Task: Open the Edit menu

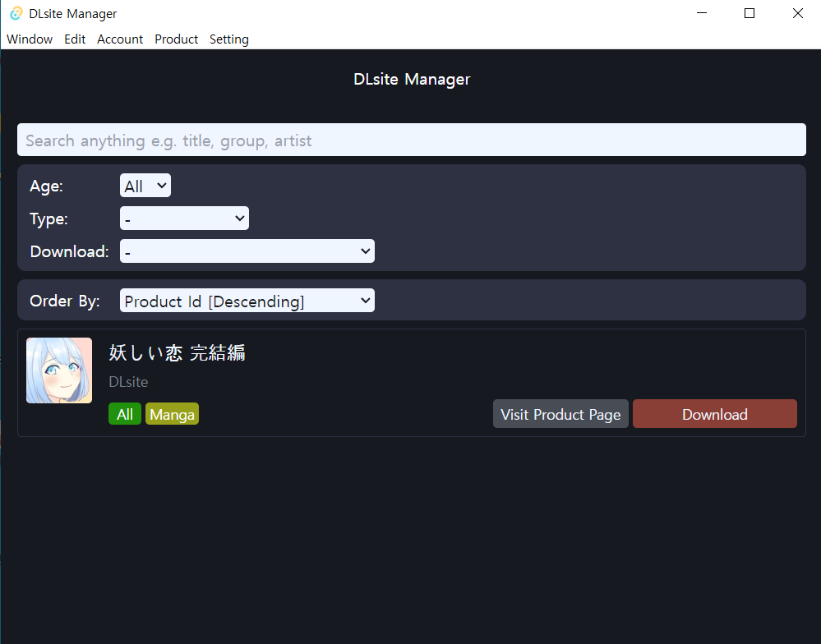Action: (x=74, y=39)
